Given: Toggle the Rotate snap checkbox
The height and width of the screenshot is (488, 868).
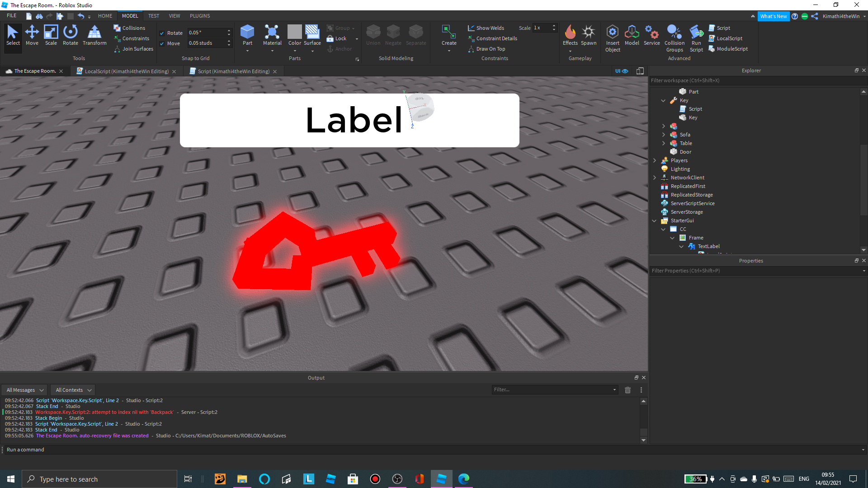Looking at the screenshot, I should click(162, 33).
